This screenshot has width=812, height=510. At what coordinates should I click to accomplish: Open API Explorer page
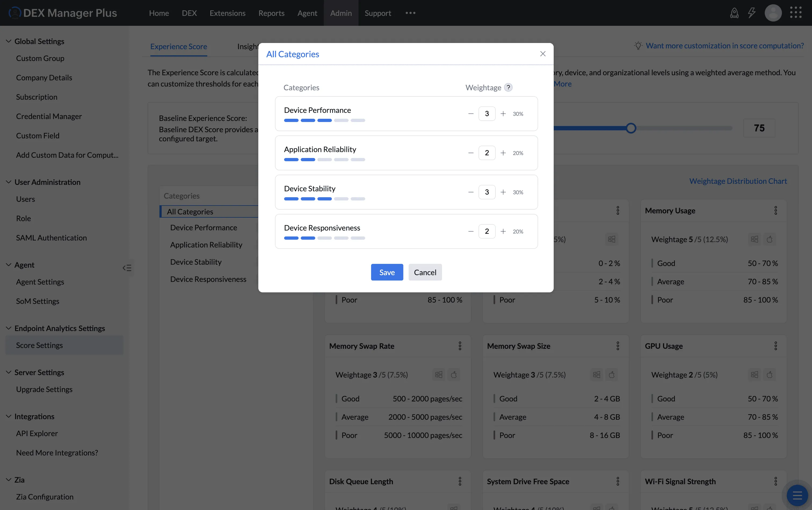point(37,433)
